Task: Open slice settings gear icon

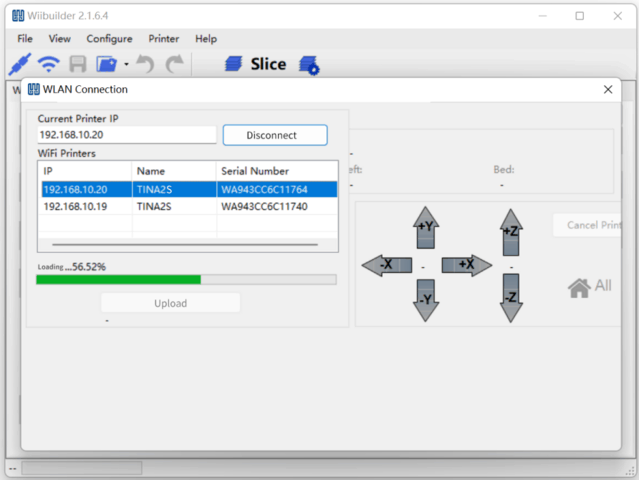Action: [308, 65]
